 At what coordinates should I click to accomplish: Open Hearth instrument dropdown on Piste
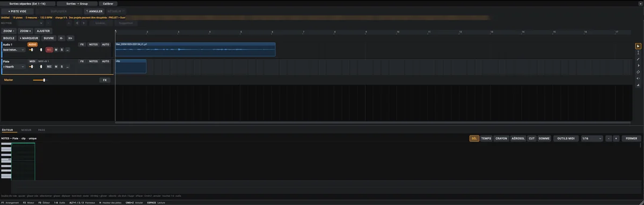click(13, 67)
